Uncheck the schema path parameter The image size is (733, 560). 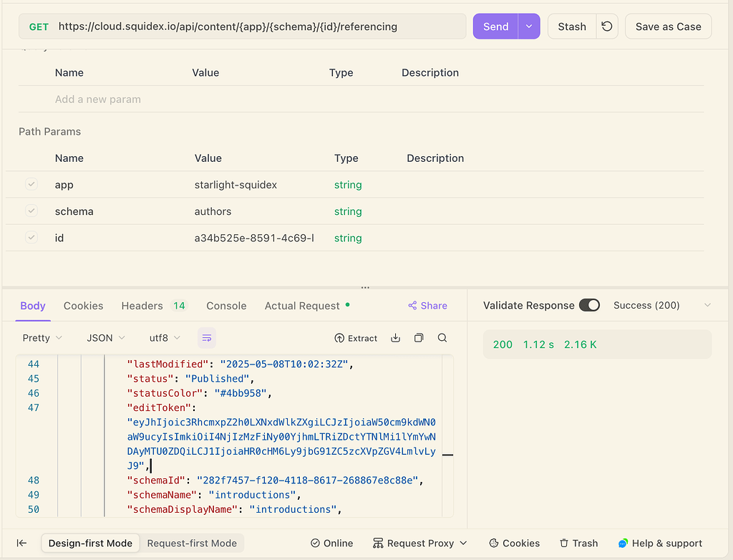point(31,211)
